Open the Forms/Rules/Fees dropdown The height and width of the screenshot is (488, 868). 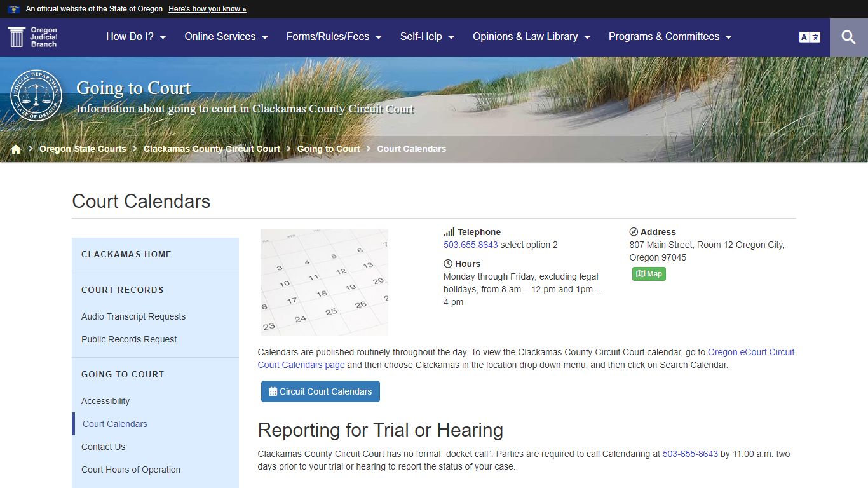pyautogui.click(x=334, y=37)
